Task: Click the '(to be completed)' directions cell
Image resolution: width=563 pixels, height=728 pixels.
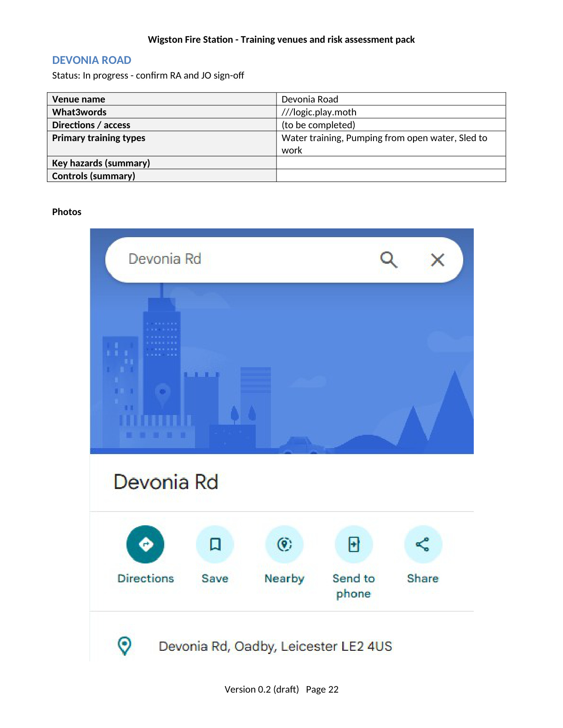Action: pyautogui.click(x=318, y=125)
